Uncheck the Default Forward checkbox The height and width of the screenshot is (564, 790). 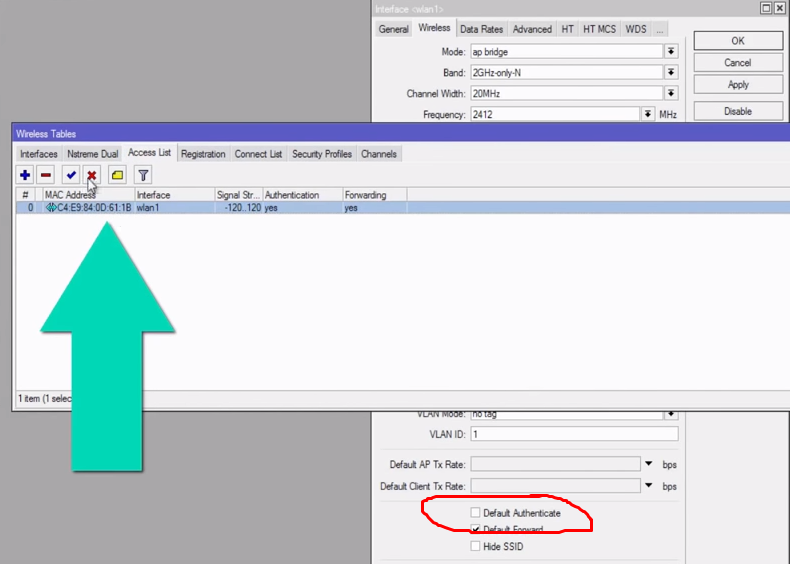tap(476, 529)
